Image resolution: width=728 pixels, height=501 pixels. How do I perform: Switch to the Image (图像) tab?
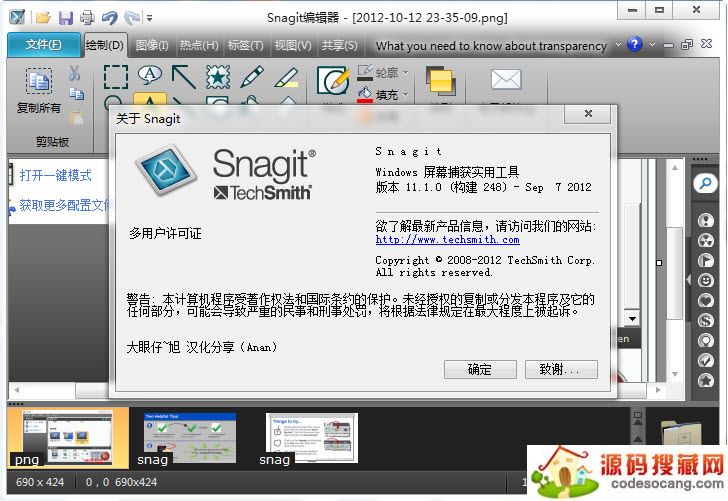(x=152, y=45)
